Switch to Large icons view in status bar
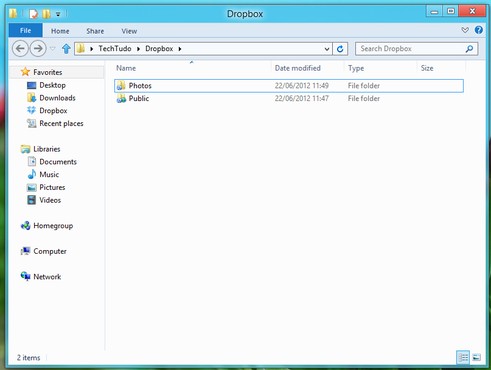491x370 pixels. coord(477,358)
